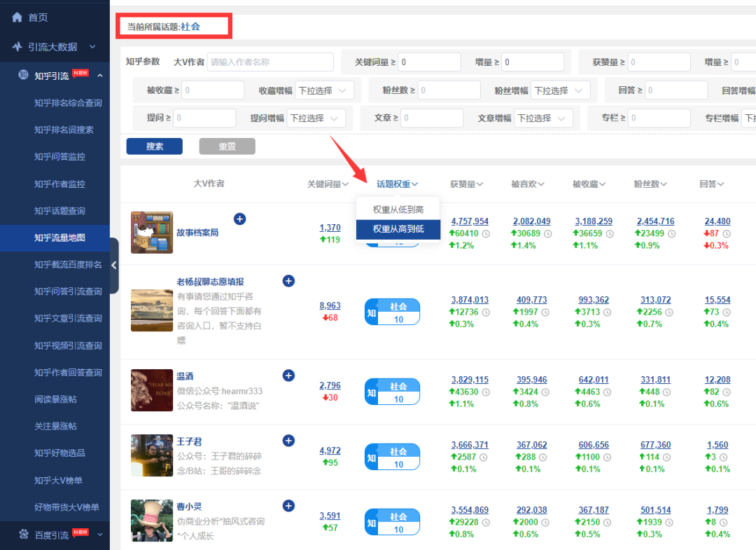Screen dimensions: 756x550
Task: Add 曹小灵 with its plus icon
Action: click(288, 506)
